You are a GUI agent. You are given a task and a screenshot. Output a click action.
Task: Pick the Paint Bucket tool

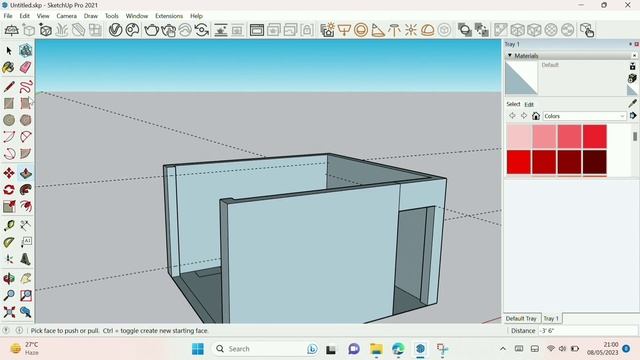(9, 67)
